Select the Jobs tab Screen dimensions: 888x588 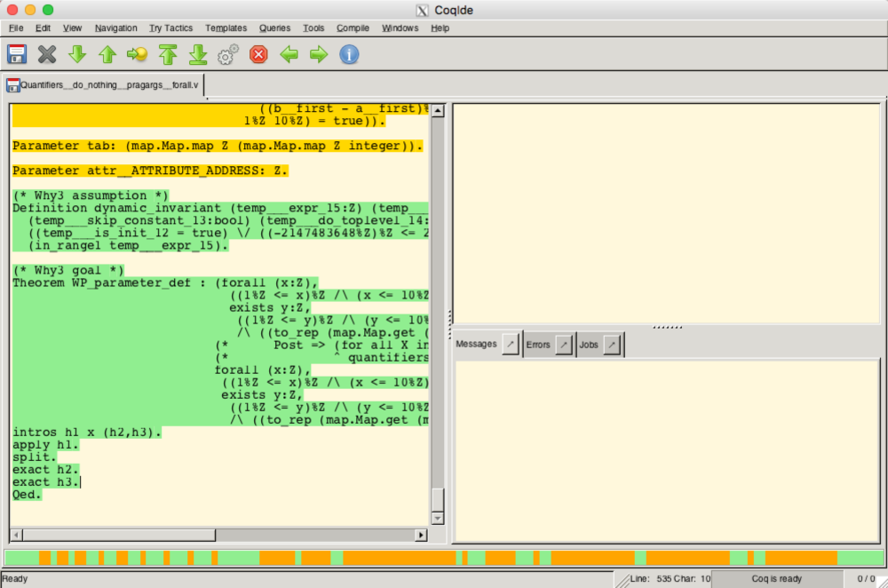tap(590, 345)
